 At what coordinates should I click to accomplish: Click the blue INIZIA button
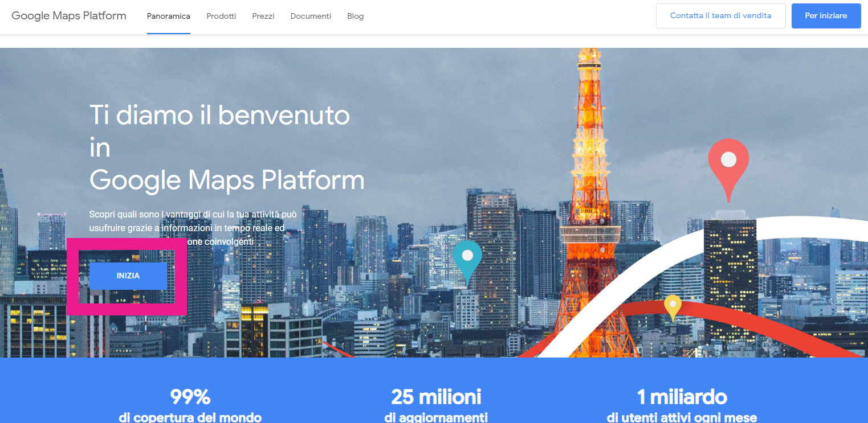point(128,276)
